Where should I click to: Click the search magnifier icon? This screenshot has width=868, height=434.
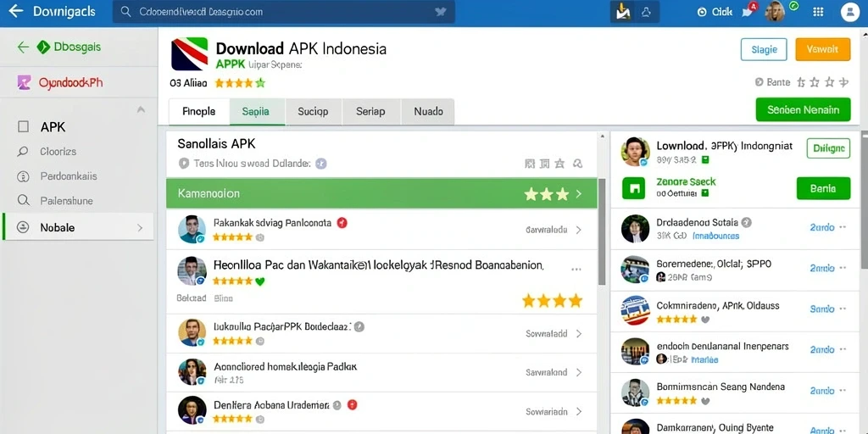coord(126,12)
